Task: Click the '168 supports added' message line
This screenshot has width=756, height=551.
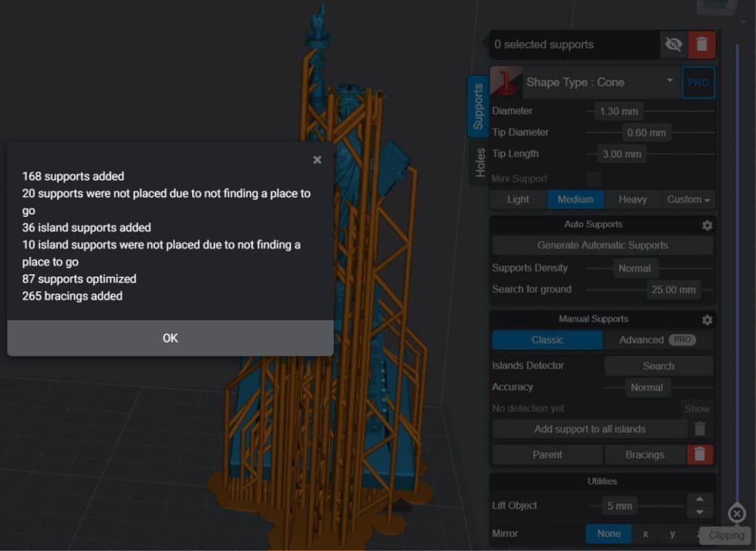Action: click(73, 176)
